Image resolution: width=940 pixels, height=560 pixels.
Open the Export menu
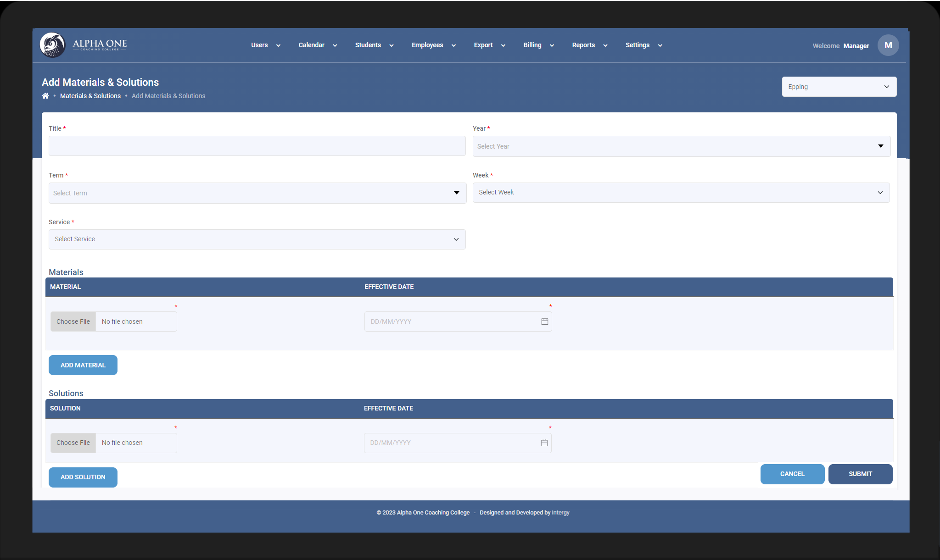[490, 45]
